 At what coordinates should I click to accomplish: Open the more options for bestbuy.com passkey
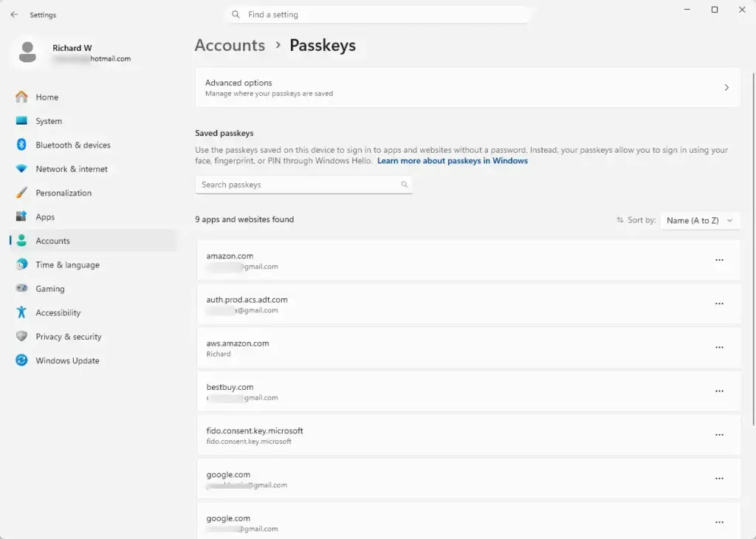click(x=719, y=391)
